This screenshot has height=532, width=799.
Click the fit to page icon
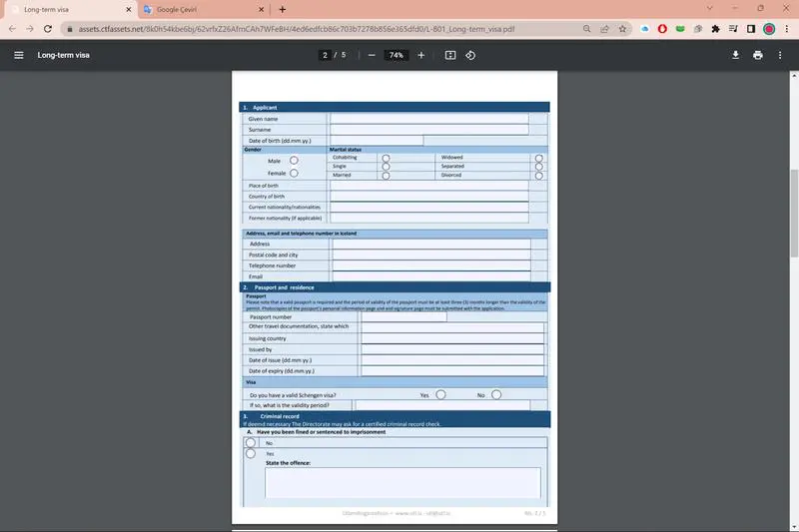pyautogui.click(x=450, y=55)
